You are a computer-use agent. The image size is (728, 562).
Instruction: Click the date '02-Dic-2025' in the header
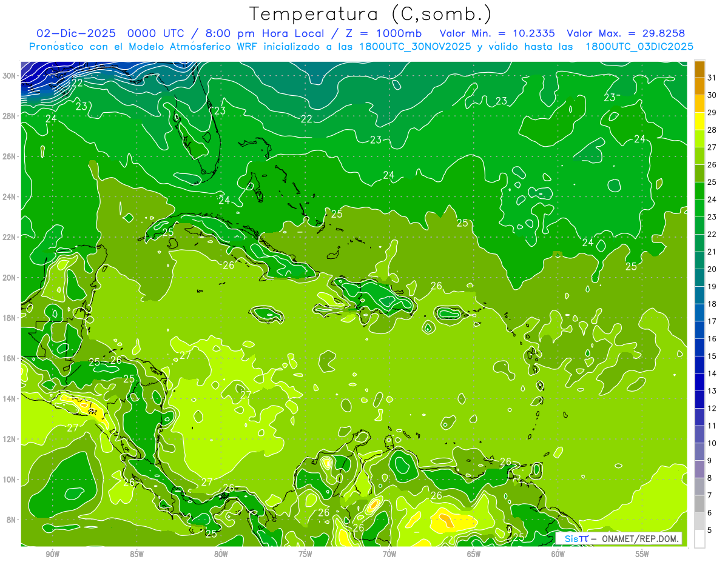click(75, 33)
